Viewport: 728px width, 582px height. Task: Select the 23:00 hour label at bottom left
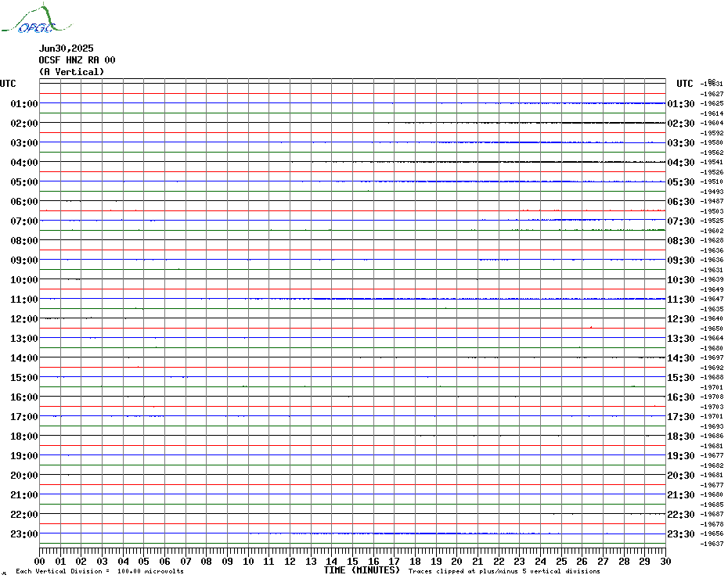coord(24,534)
